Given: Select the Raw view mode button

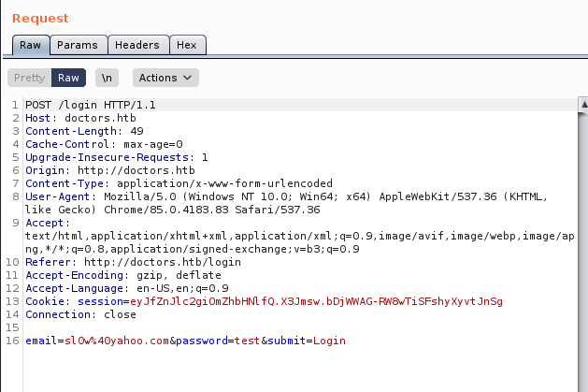Looking at the screenshot, I should pyautogui.click(x=68, y=78).
